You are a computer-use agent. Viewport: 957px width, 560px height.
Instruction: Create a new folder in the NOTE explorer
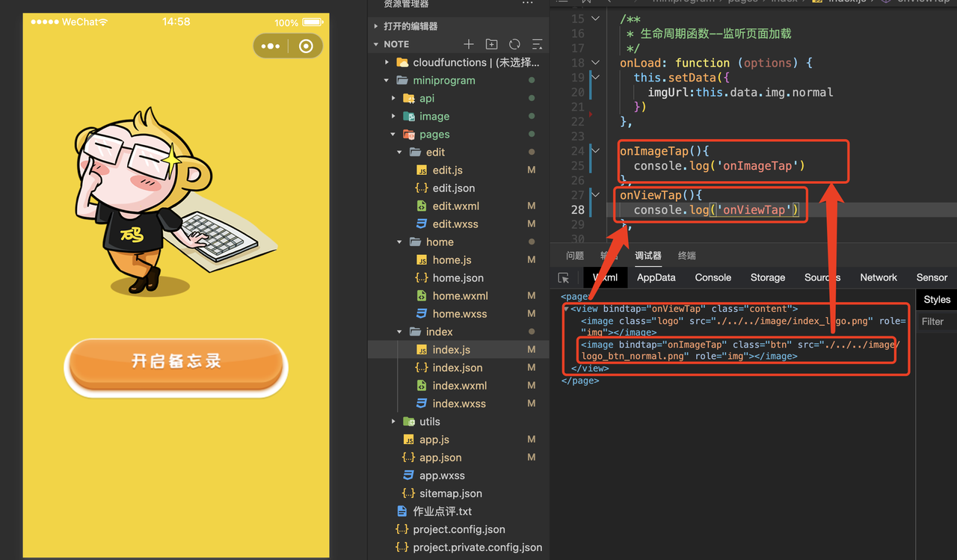pos(491,44)
